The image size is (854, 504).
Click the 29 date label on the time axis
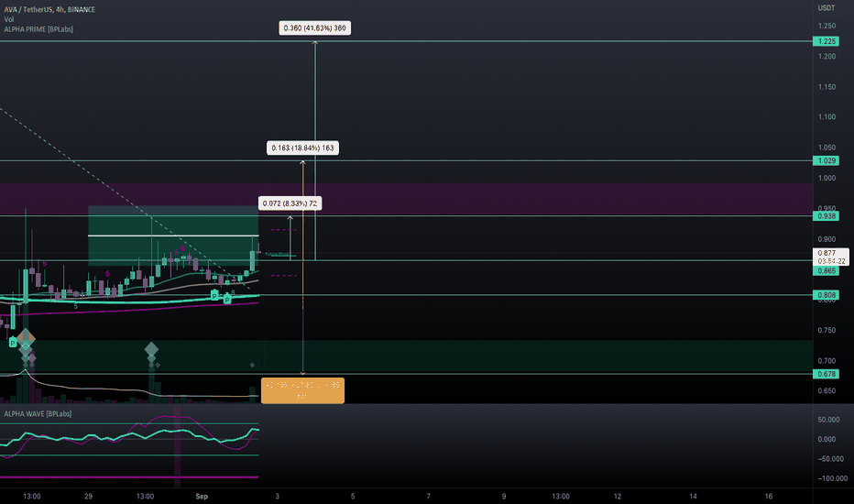(x=88, y=497)
